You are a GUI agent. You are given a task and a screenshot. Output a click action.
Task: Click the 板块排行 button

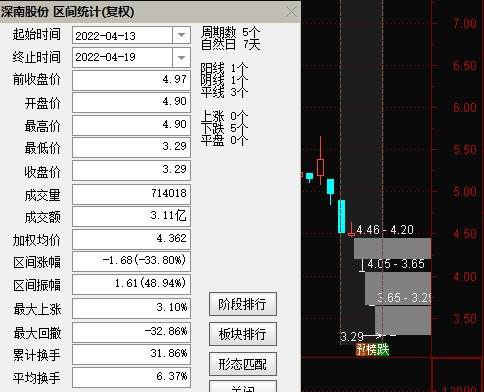coord(243,334)
